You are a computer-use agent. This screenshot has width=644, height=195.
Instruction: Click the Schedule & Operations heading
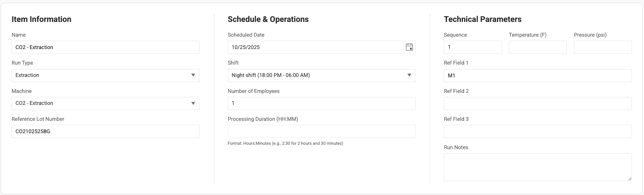point(268,19)
